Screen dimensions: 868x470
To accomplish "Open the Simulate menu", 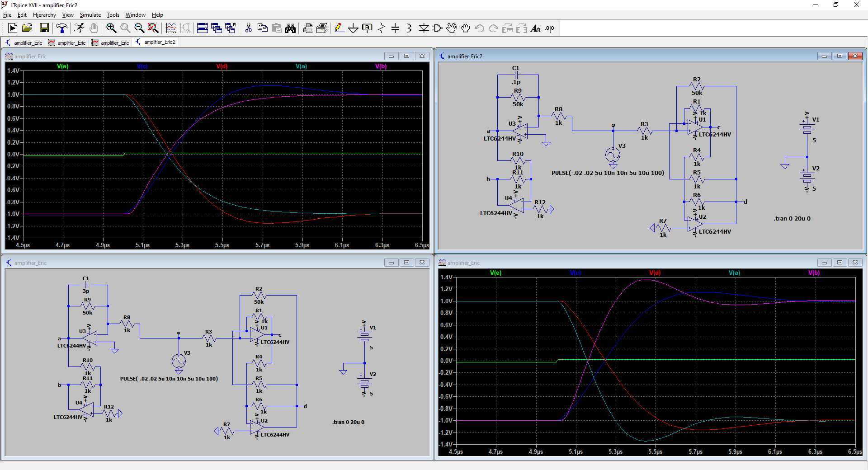I will pyautogui.click(x=90, y=15).
